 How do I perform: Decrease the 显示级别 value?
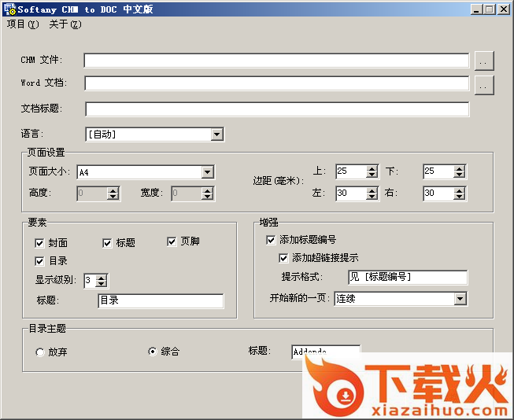coord(102,284)
